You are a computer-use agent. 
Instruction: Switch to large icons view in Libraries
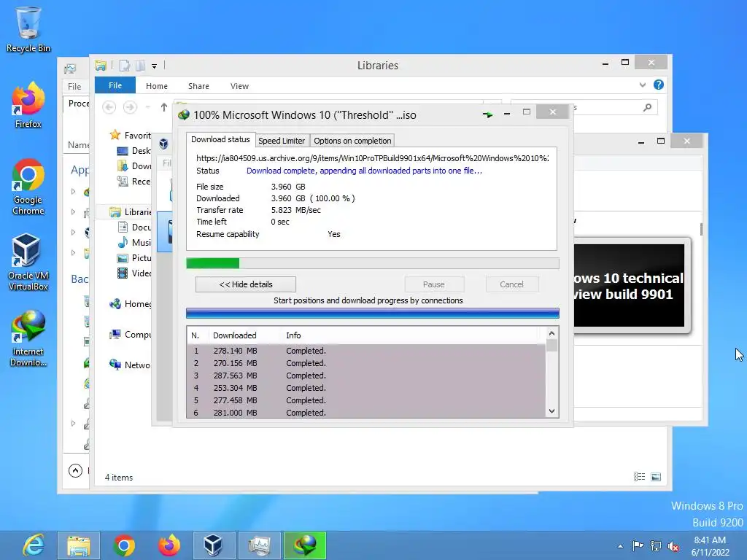pos(656,477)
